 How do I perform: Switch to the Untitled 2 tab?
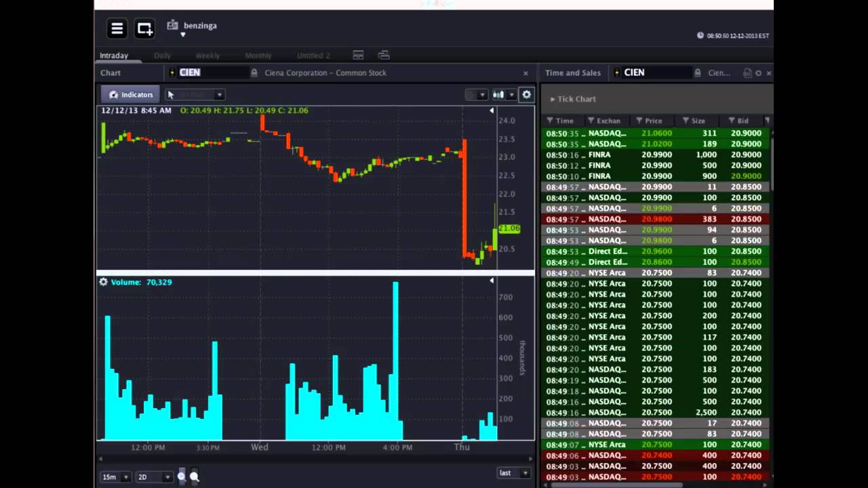[313, 56]
